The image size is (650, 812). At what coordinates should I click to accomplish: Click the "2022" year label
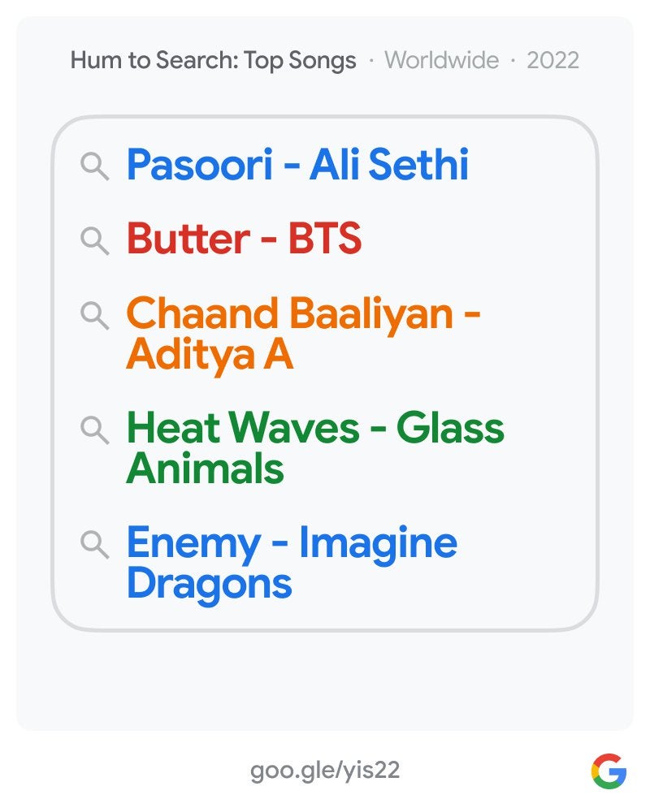pos(552,60)
